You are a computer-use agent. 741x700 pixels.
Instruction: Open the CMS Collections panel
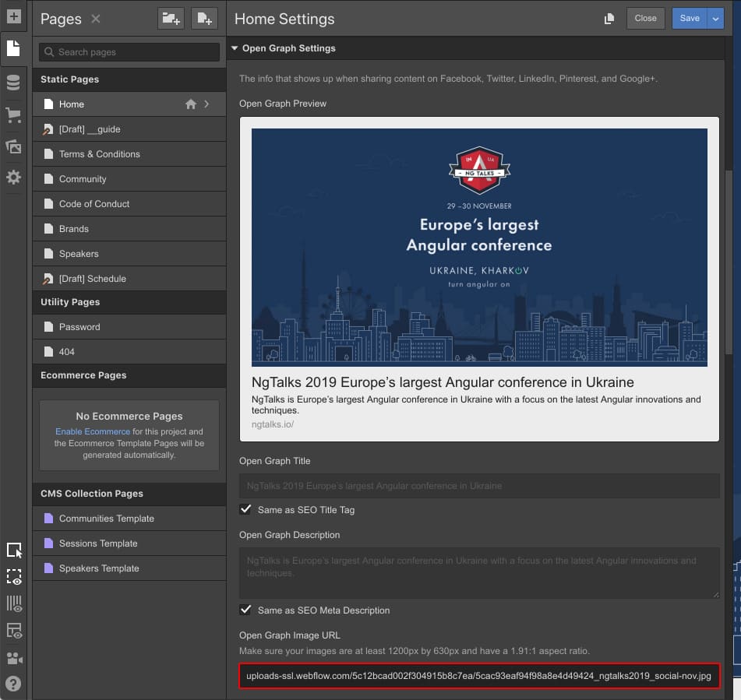(13, 82)
